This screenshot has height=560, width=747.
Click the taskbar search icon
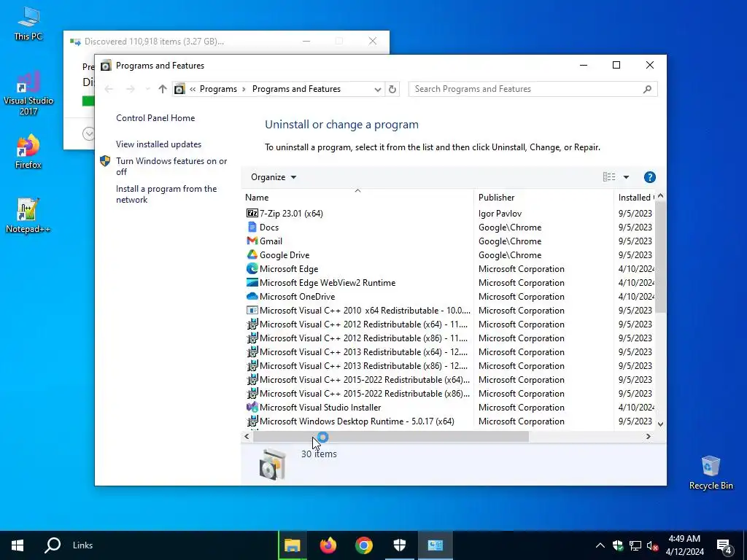(x=53, y=545)
